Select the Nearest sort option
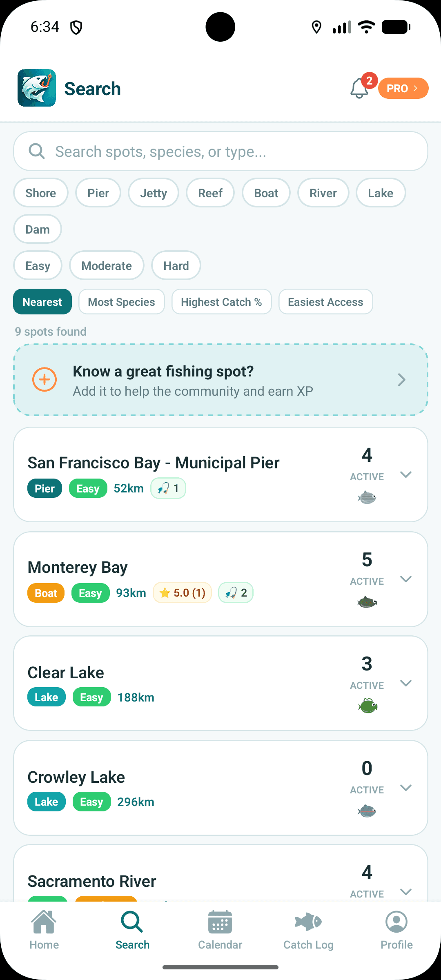 (42, 302)
